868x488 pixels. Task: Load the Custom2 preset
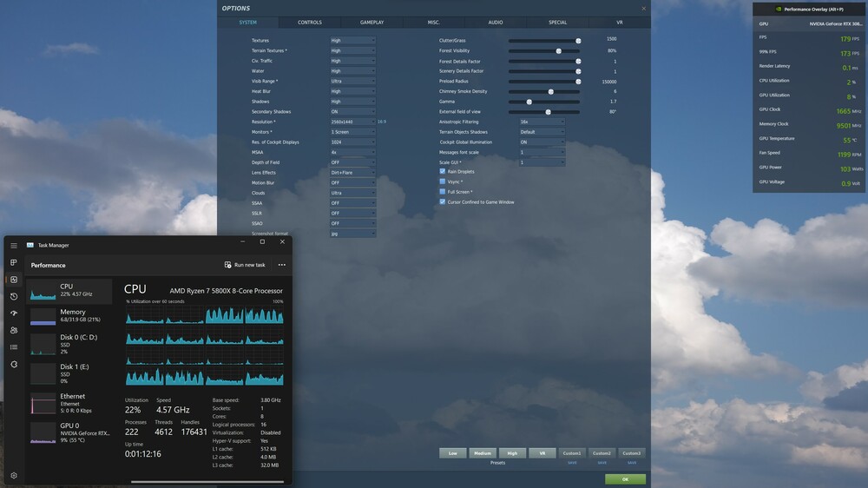point(602,453)
